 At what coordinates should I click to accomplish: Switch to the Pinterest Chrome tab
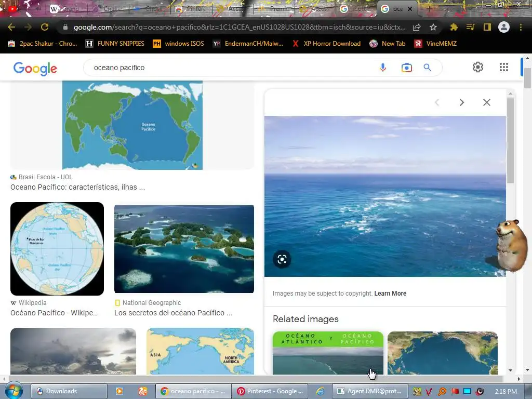click(192, 9)
